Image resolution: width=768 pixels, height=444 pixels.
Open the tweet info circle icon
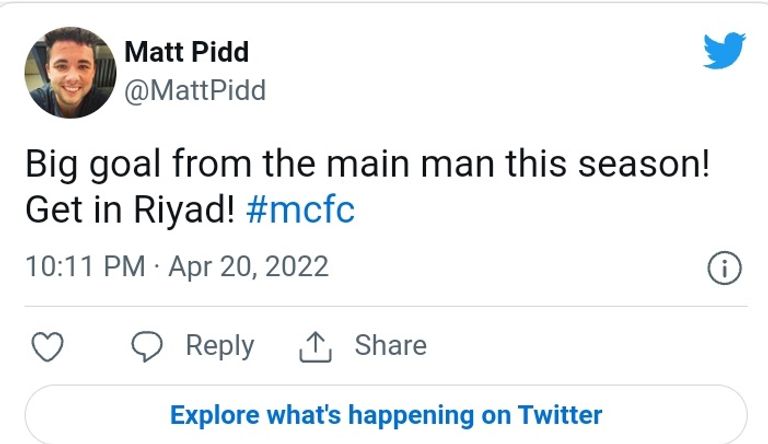pyautogui.click(x=723, y=268)
